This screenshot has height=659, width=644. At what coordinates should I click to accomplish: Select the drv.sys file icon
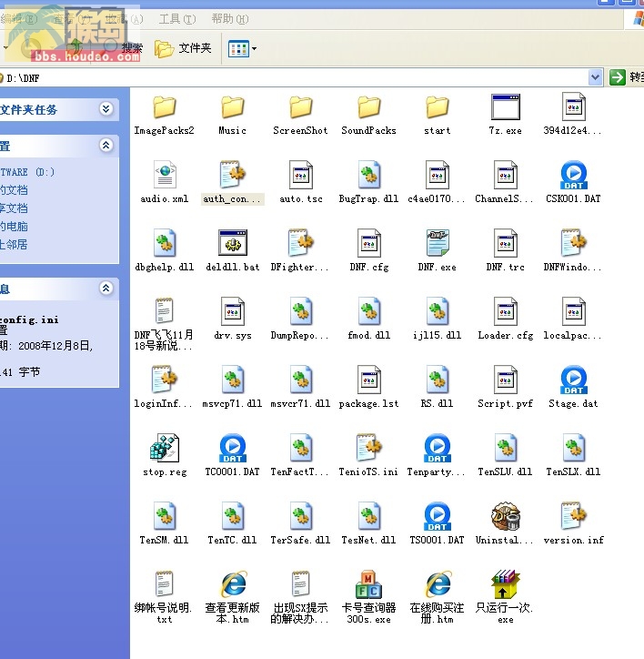point(232,311)
